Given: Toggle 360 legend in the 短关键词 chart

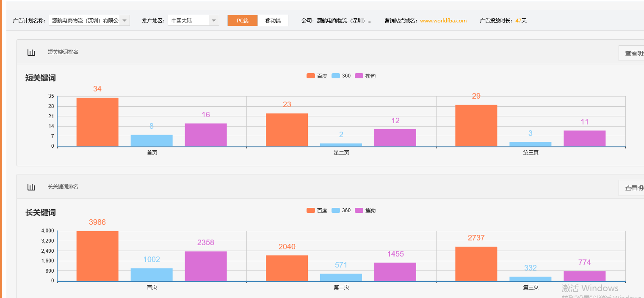Looking at the screenshot, I should [341, 76].
